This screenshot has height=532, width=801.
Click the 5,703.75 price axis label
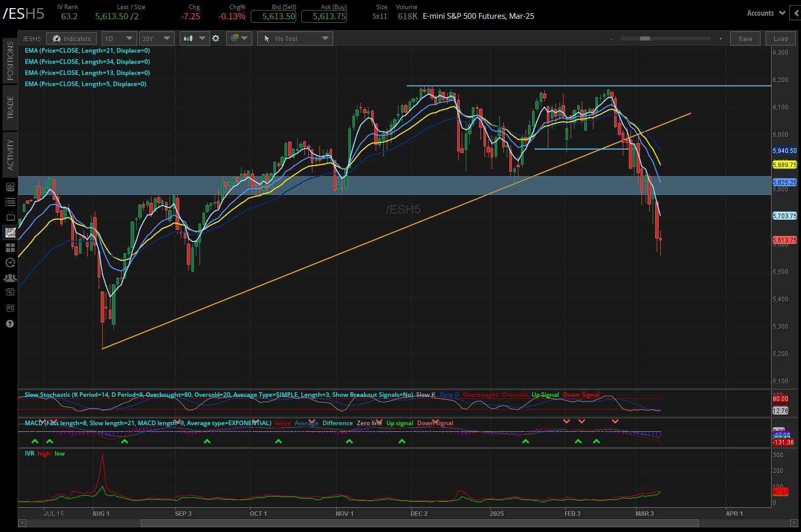click(784, 216)
